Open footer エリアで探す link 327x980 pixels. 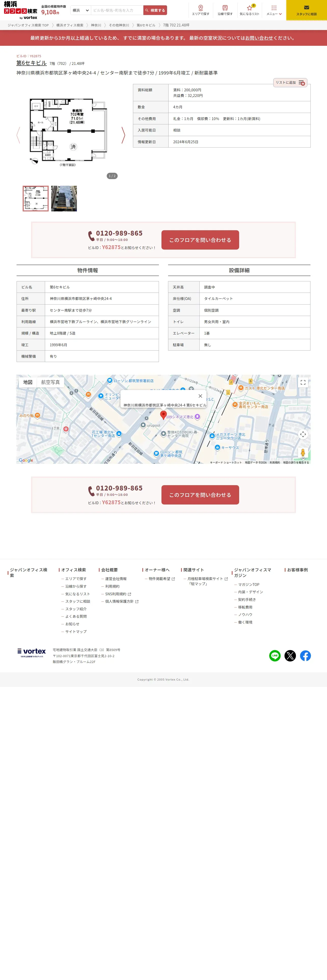pos(76,579)
